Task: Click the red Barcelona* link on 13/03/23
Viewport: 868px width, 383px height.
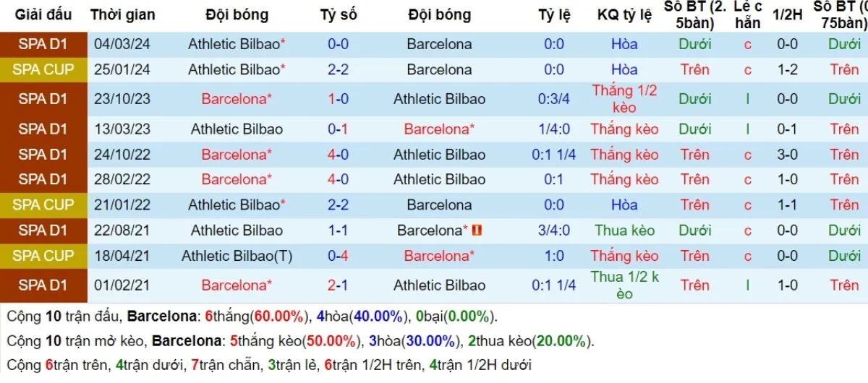Action: coord(439,129)
